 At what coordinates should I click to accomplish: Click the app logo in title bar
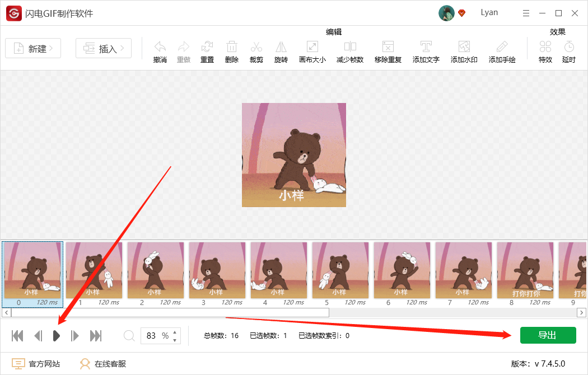(14, 13)
